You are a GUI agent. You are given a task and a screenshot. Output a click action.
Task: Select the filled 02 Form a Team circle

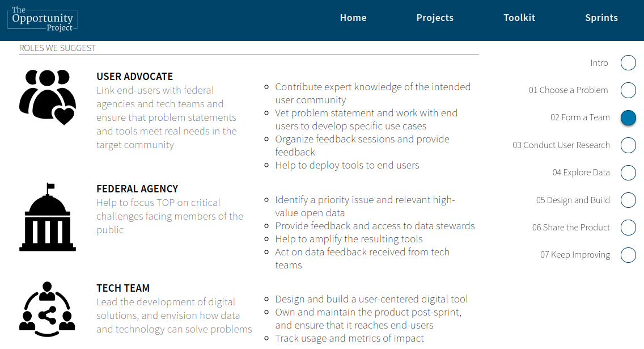[x=628, y=117]
